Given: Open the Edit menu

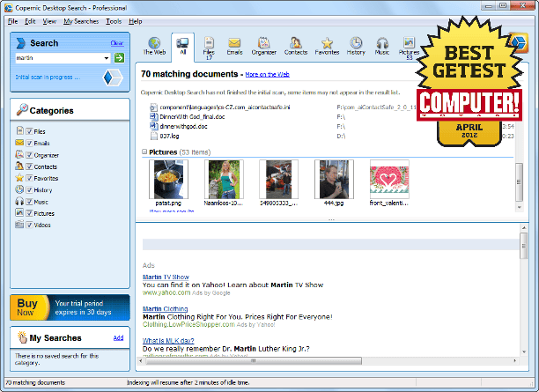Looking at the screenshot, I should [x=30, y=21].
